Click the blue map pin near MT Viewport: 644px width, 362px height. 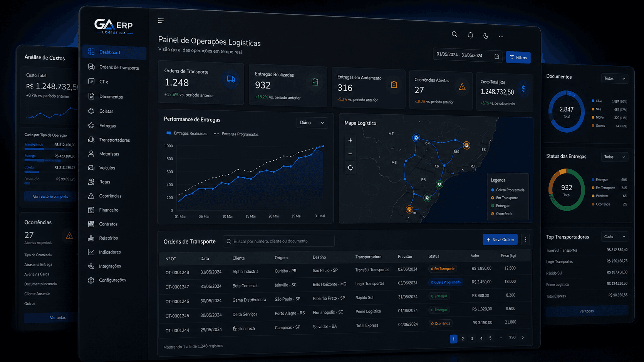pyautogui.click(x=416, y=138)
